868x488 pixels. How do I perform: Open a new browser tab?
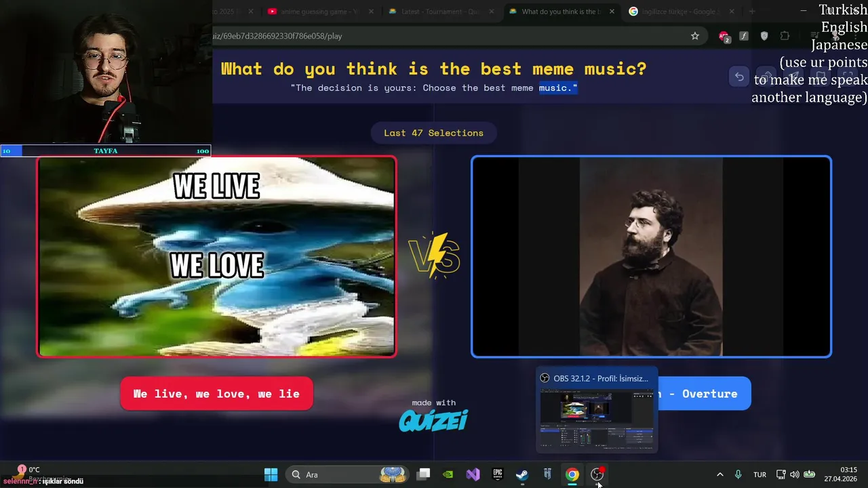click(751, 12)
